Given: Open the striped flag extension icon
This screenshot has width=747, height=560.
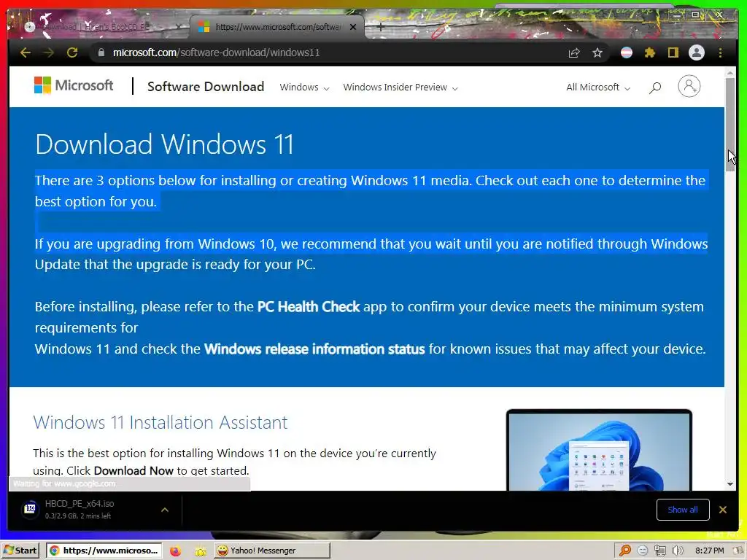Looking at the screenshot, I should (627, 52).
